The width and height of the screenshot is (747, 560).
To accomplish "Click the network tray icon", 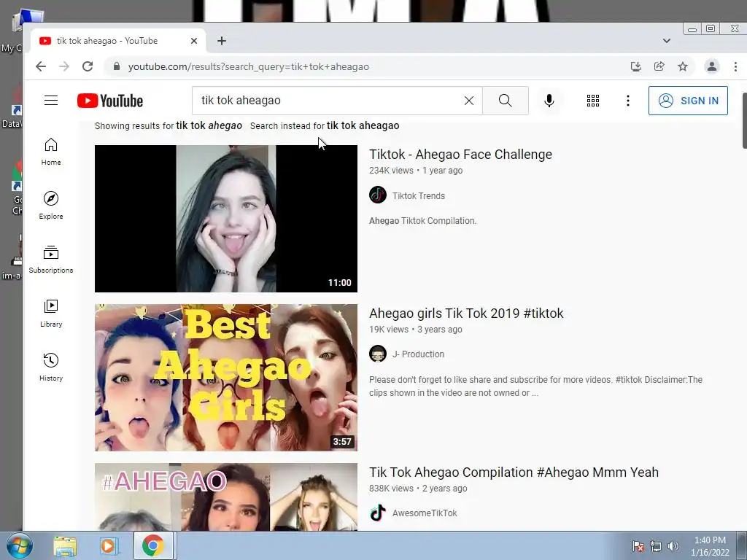I will click(x=656, y=546).
